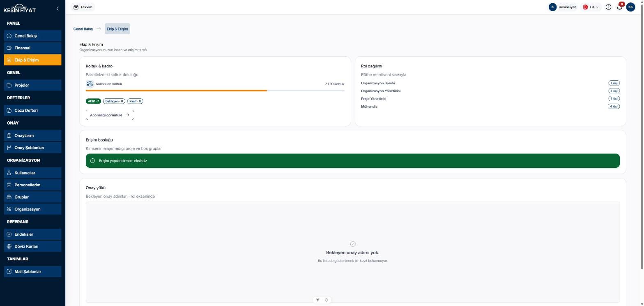Click the Bekleyen · 0 badge
Image resolution: width=644 pixels, height=306 pixels.
click(x=114, y=101)
